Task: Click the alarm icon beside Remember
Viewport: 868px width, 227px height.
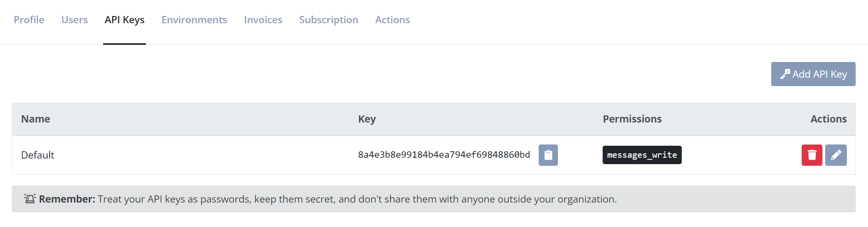Action: [30, 199]
